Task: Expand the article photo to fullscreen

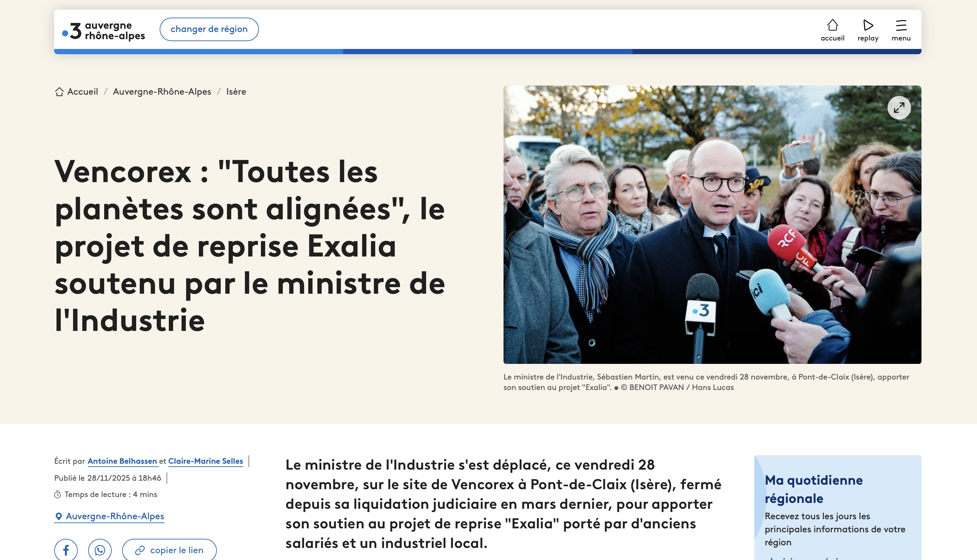Action: pyautogui.click(x=899, y=108)
